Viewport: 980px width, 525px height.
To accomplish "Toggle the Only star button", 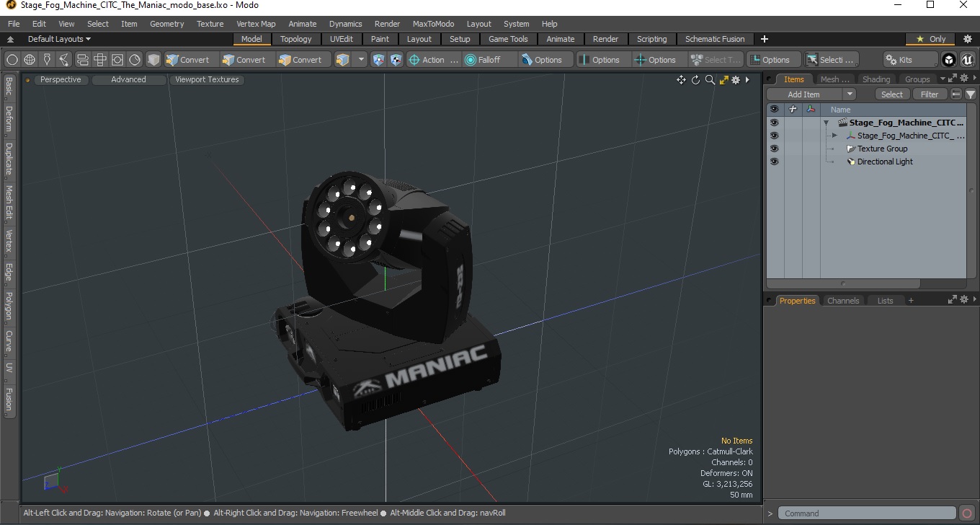I will point(930,39).
